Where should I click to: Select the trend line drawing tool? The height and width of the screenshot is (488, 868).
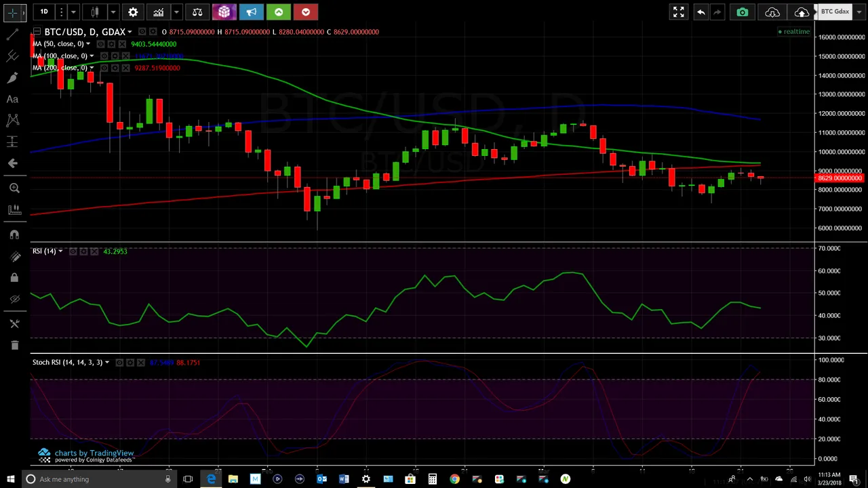[12, 35]
